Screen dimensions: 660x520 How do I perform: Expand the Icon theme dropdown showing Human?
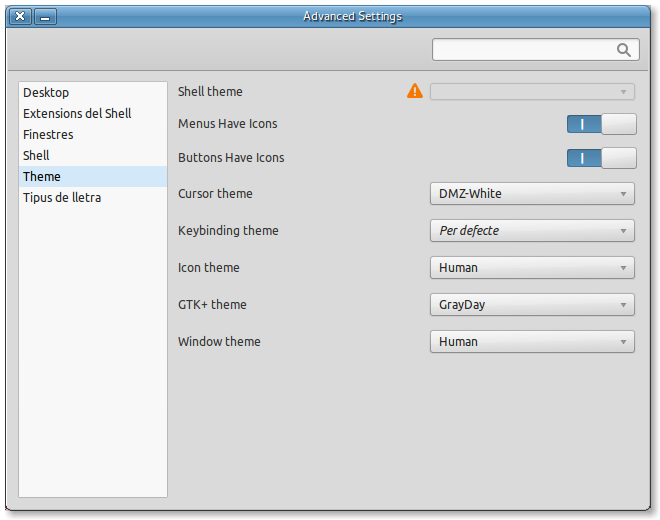532,268
